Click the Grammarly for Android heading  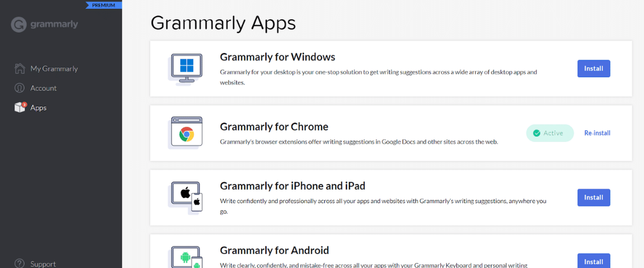click(x=274, y=250)
